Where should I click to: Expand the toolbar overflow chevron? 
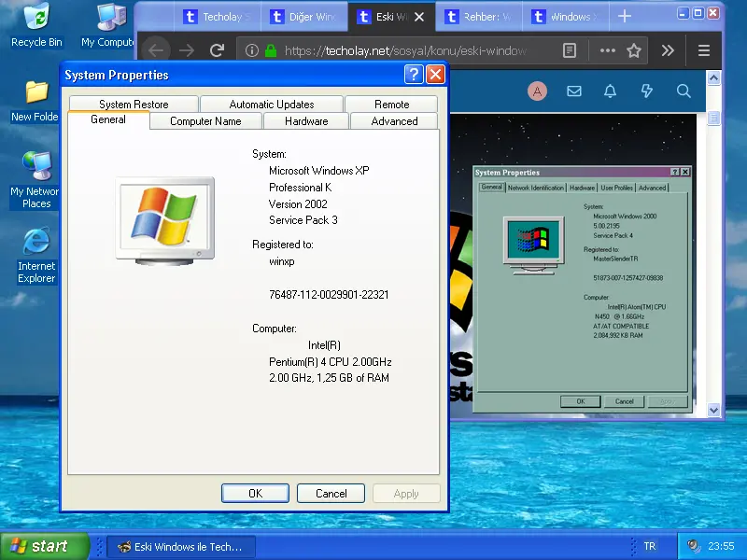[x=668, y=50]
